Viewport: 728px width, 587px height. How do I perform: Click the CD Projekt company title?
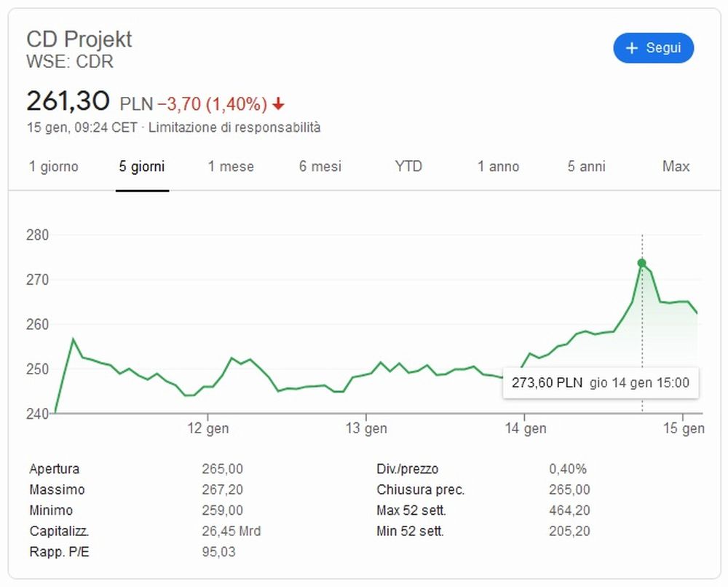pyautogui.click(x=79, y=39)
